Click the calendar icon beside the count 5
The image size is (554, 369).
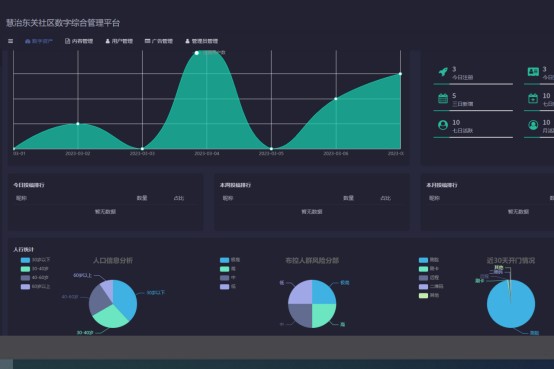coord(443,98)
